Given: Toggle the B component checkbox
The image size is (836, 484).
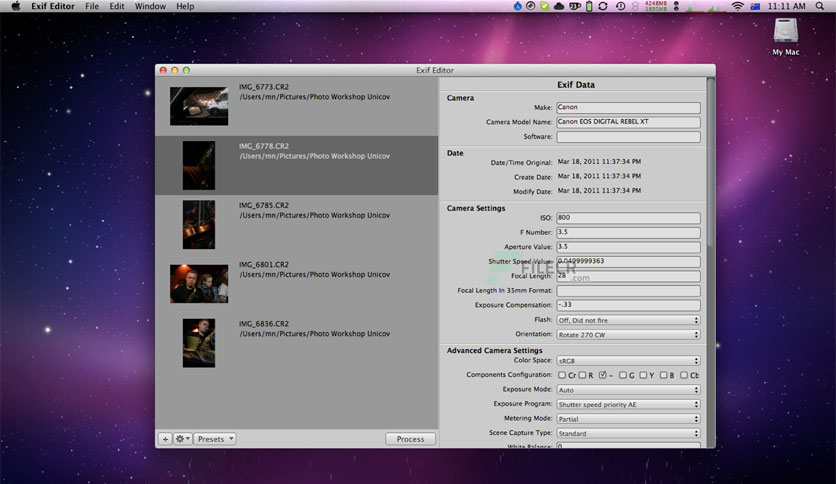Looking at the screenshot, I should click(x=663, y=375).
